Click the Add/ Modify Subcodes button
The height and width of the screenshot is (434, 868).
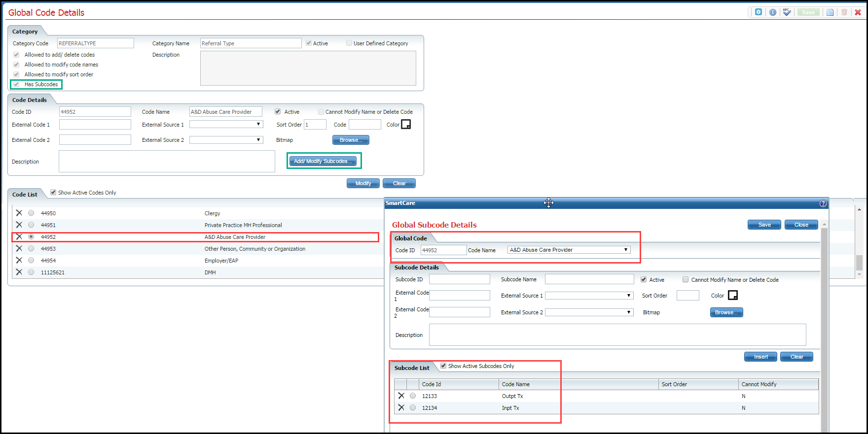pyautogui.click(x=323, y=161)
